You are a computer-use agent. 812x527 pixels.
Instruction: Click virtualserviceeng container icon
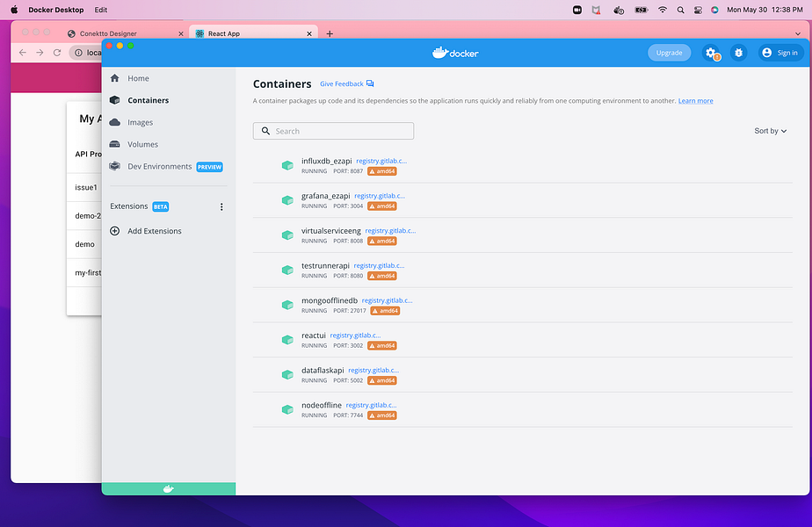[287, 235]
